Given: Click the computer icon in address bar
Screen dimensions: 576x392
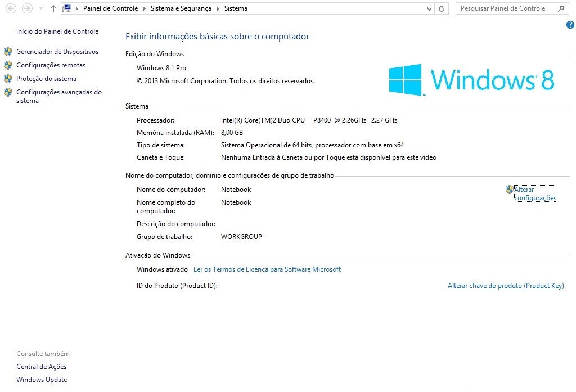Looking at the screenshot, I should pos(67,8).
